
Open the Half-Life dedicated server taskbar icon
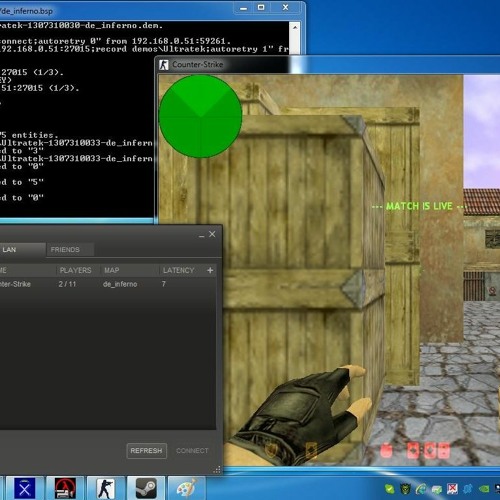tap(66, 489)
